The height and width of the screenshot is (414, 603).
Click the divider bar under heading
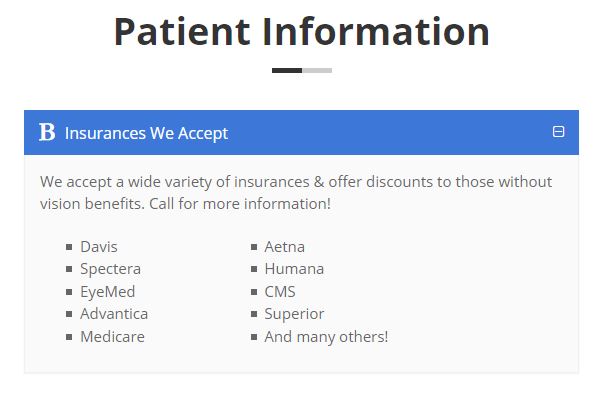[x=302, y=70]
